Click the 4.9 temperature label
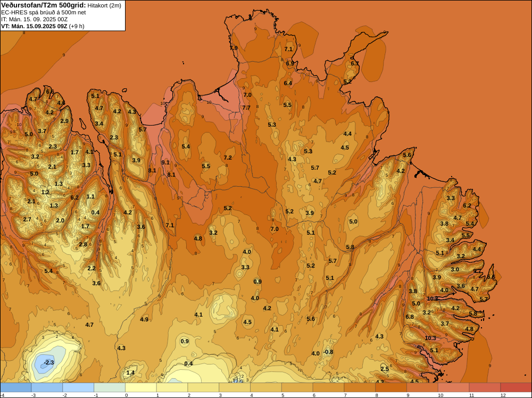The width and height of the screenshot is (532, 398). coord(144,319)
